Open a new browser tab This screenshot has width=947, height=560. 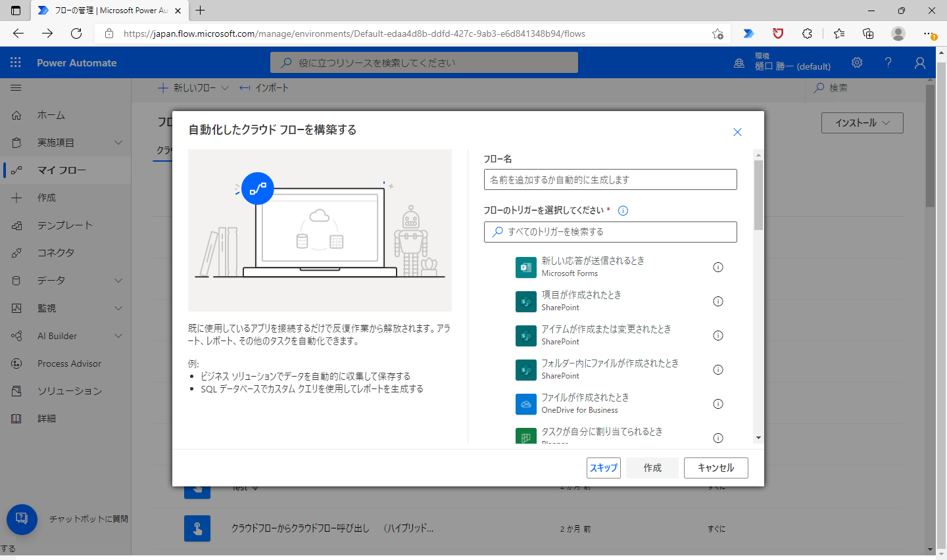click(201, 11)
